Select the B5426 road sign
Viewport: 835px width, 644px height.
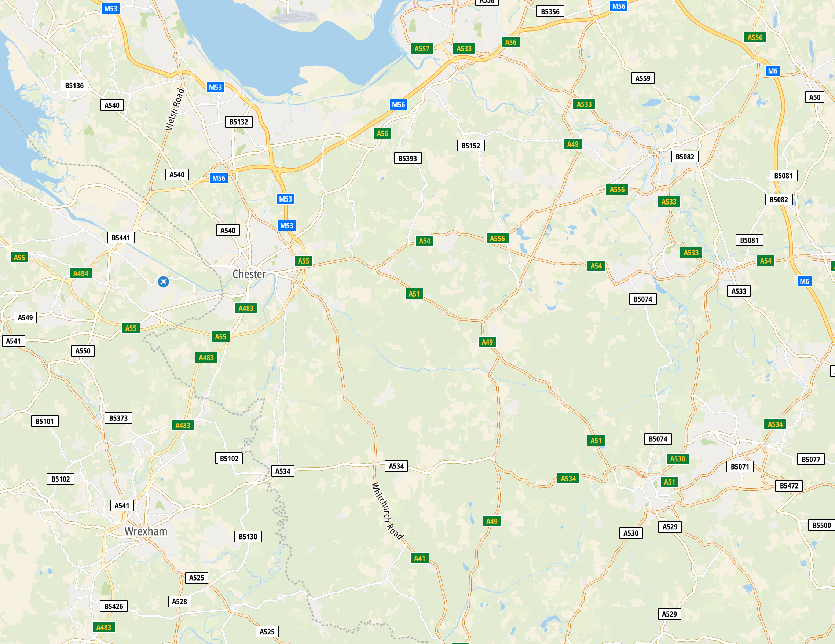pyautogui.click(x=114, y=606)
